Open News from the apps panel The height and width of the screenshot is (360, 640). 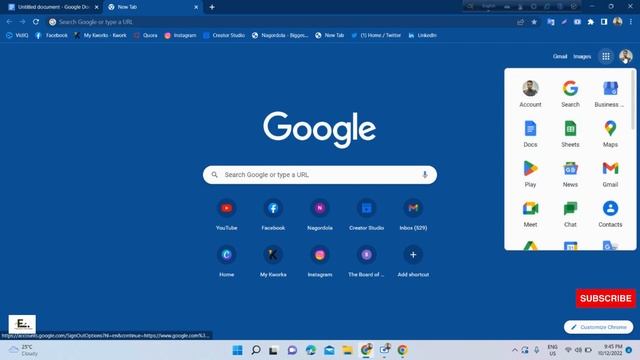570,174
